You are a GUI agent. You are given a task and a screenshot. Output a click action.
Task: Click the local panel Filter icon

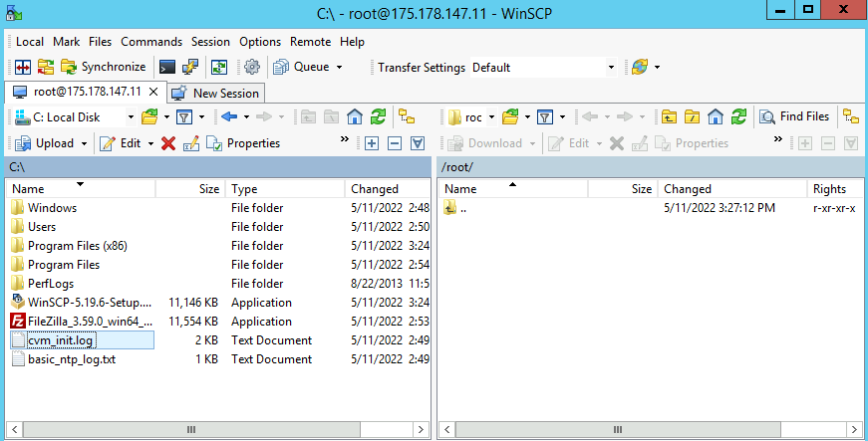183,117
